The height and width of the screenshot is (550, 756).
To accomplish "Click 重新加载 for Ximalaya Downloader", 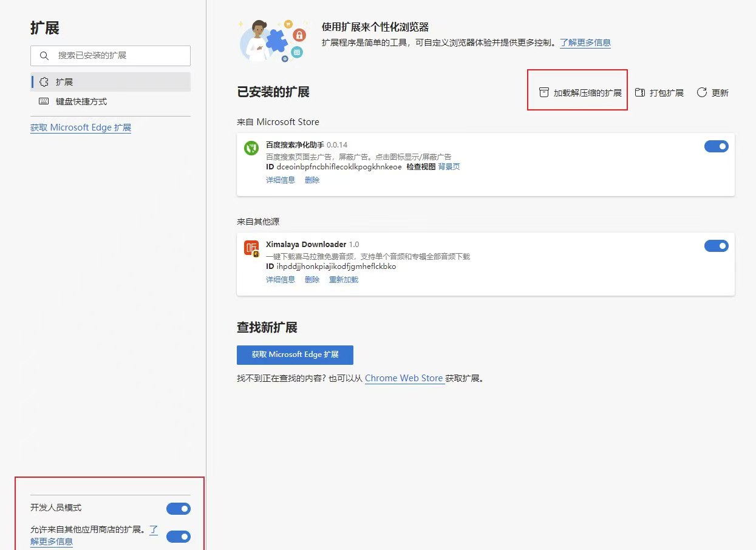I will click(x=344, y=280).
